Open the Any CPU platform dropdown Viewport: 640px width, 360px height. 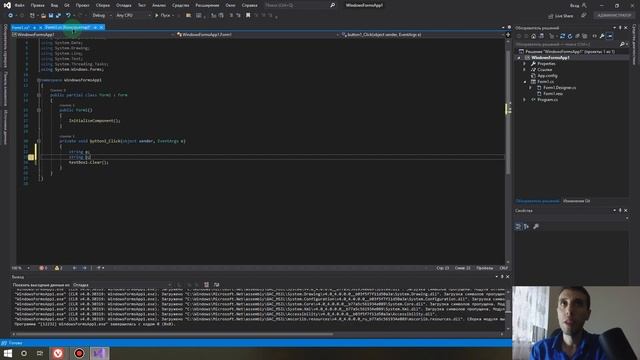(133, 16)
